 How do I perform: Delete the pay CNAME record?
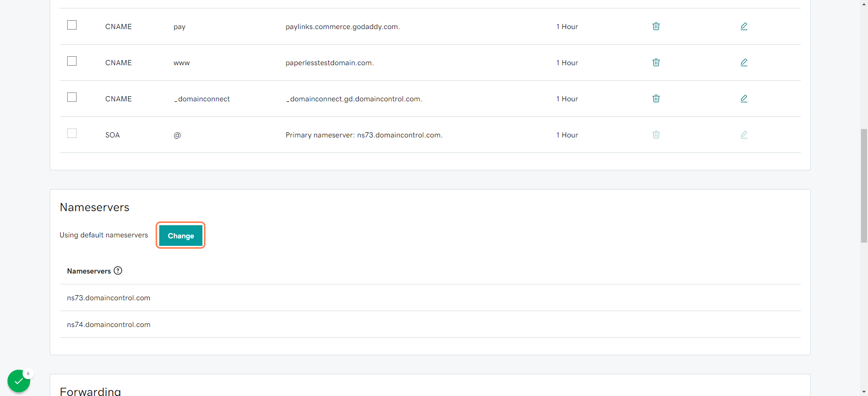tap(656, 26)
